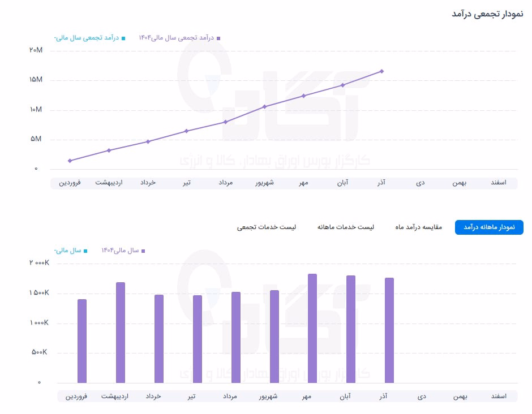Select the مهر point on the line chart
Image resolution: width=532 pixels, height=414 pixels.
pos(304,96)
